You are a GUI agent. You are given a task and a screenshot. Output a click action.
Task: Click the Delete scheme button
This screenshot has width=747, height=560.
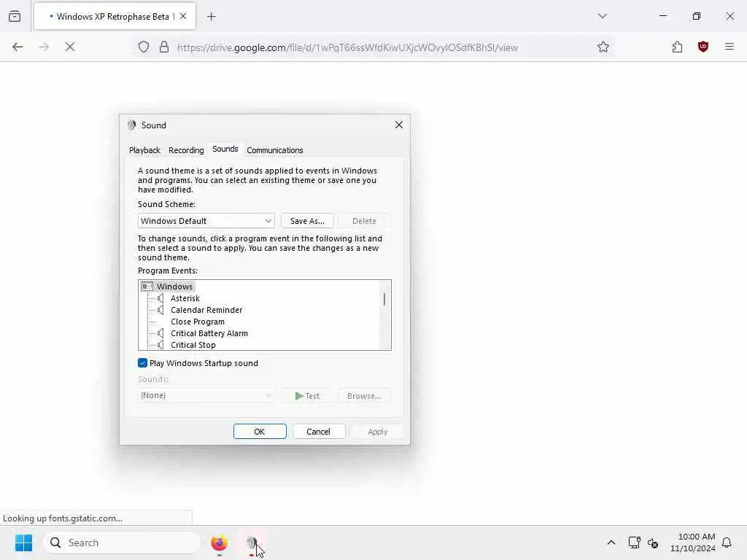[364, 221]
